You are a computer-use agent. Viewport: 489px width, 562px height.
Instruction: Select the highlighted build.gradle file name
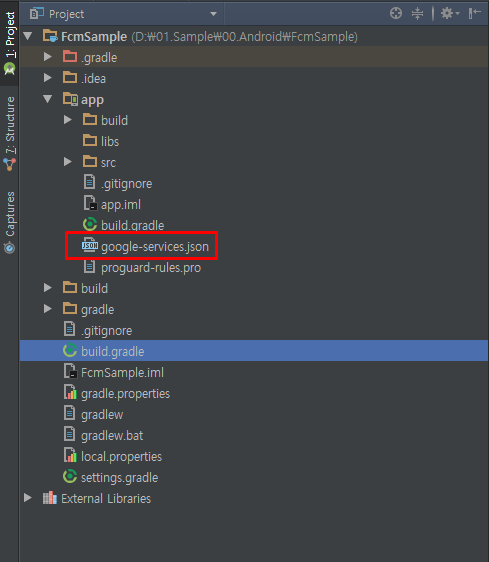113,352
